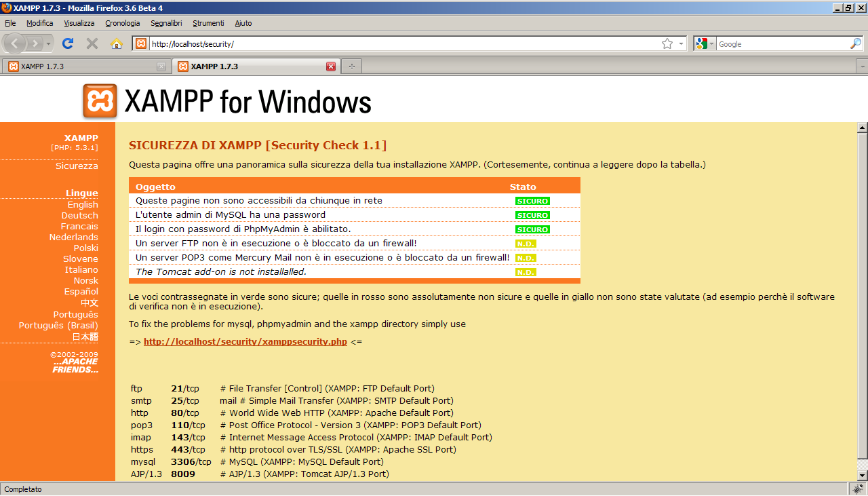Image resolution: width=868 pixels, height=496 pixels.
Task: Click the Apache Friends footer link
Action: (75, 366)
